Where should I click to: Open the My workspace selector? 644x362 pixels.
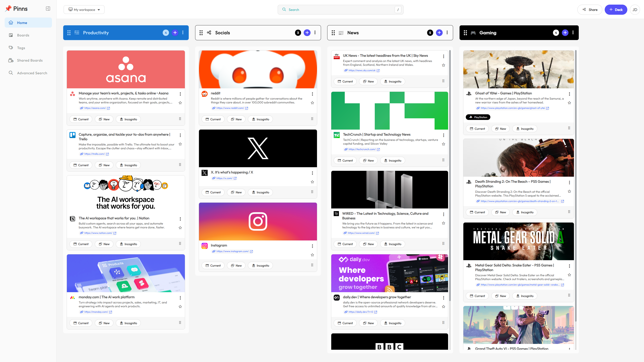click(84, 9)
